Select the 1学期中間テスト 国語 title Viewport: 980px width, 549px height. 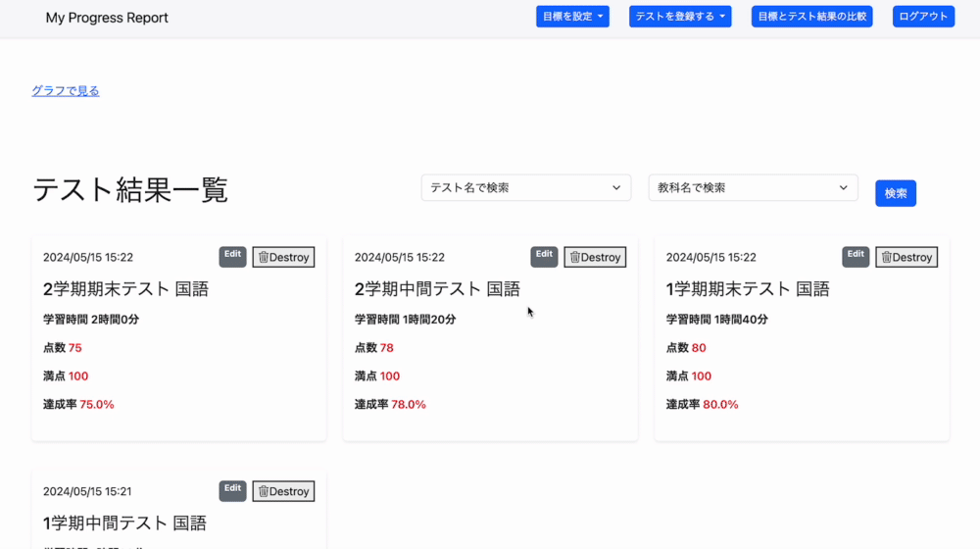click(x=125, y=524)
